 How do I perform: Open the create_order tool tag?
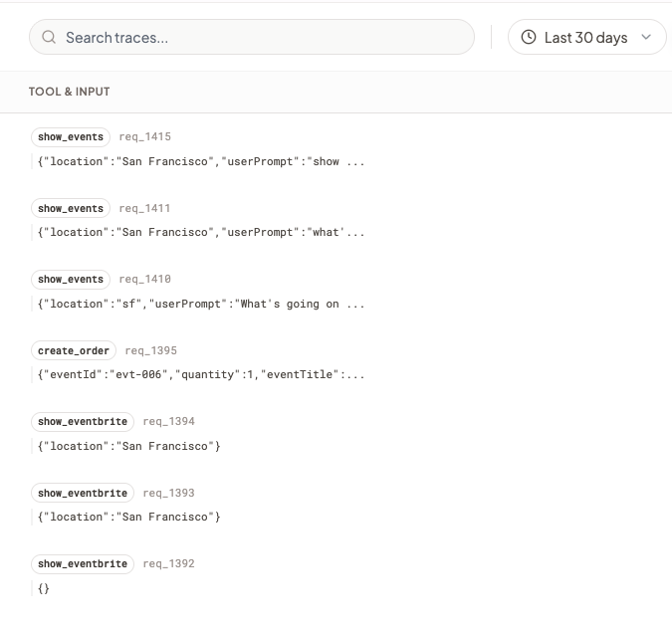point(75,351)
